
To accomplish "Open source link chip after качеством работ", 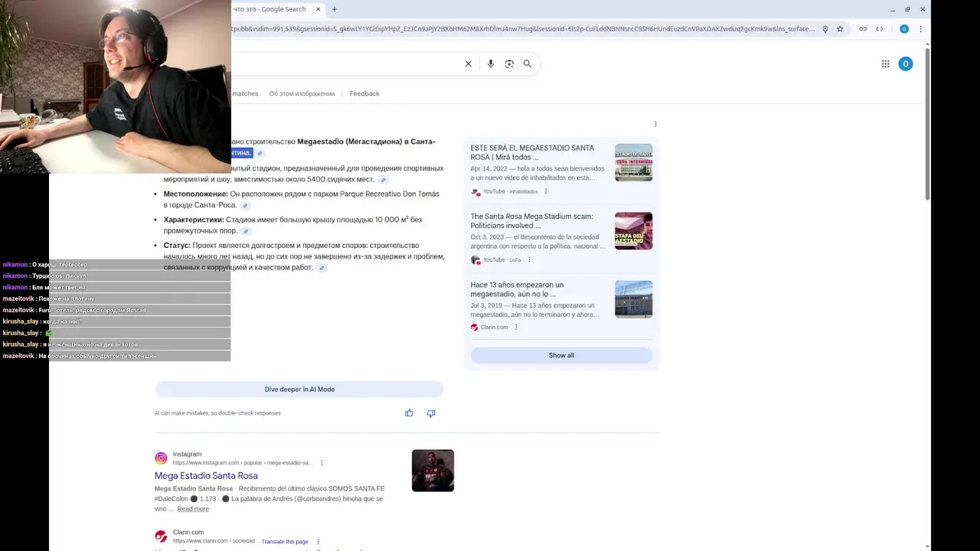I will [322, 268].
